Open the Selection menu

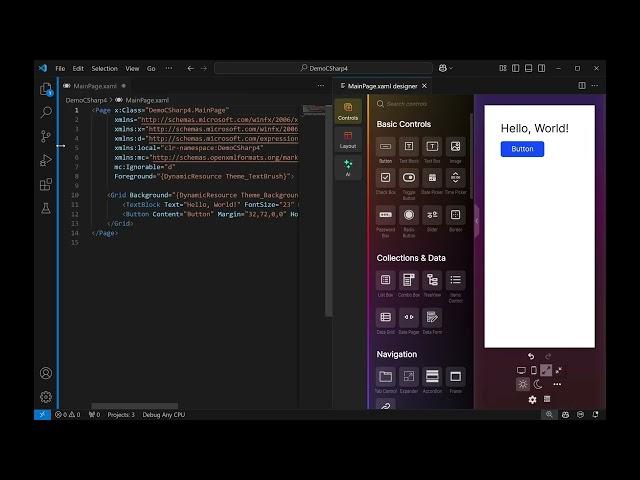pos(104,68)
